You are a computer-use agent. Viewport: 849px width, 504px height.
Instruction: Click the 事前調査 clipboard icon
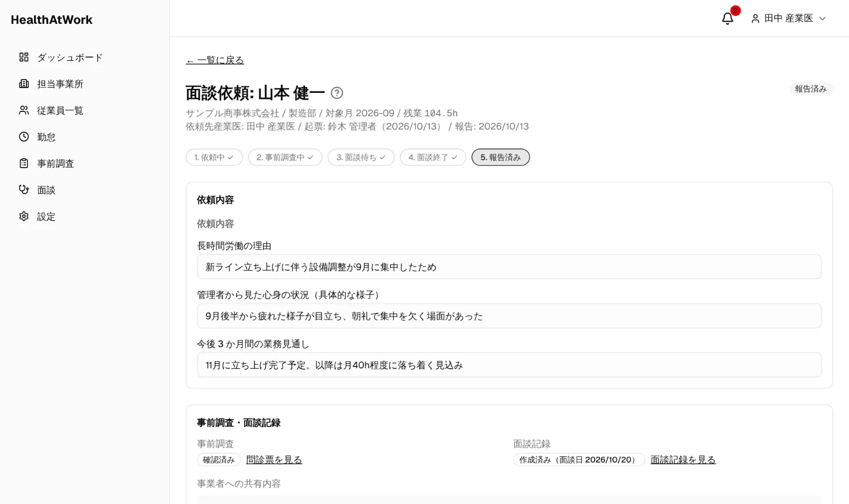[x=24, y=163]
